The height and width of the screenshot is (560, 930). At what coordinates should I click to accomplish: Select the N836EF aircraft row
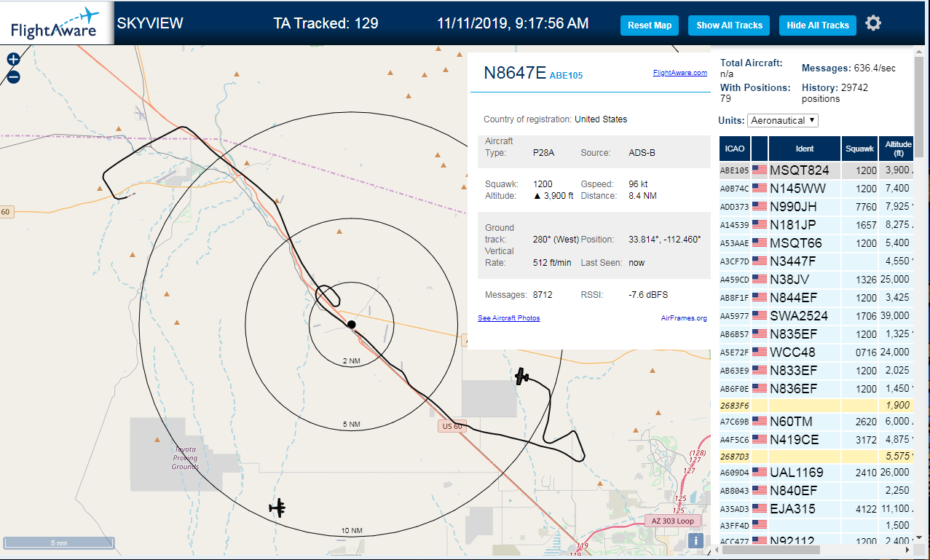click(816, 389)
